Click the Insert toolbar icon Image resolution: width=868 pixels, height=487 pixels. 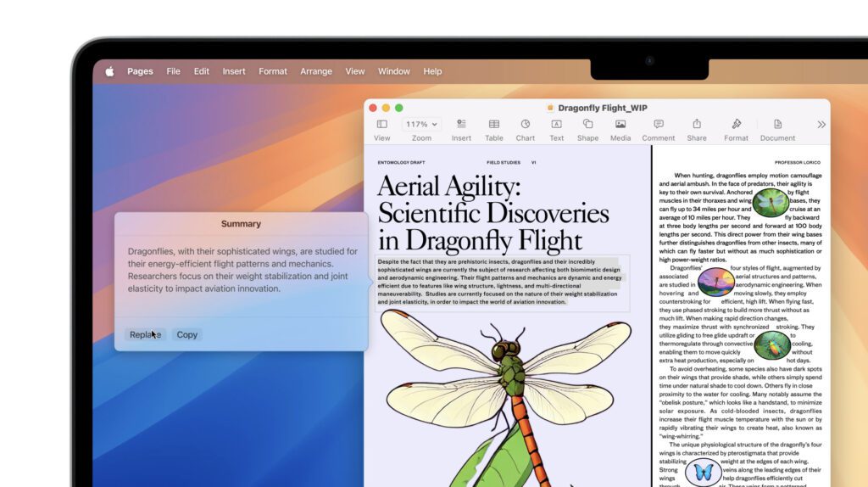click(461, 124)
